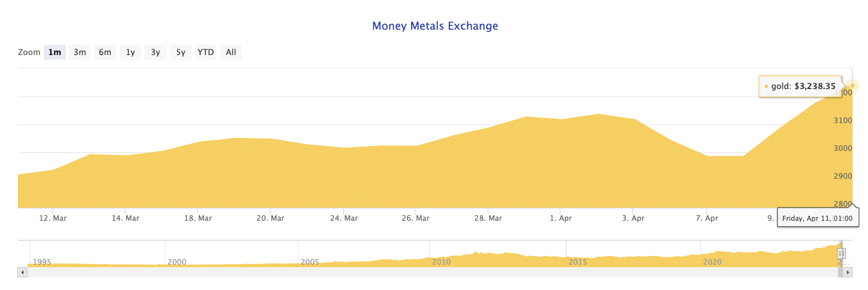Viewport: 868px width, 290px height.
Task: Click the horizontal scrollbar track
Action: 433,272
